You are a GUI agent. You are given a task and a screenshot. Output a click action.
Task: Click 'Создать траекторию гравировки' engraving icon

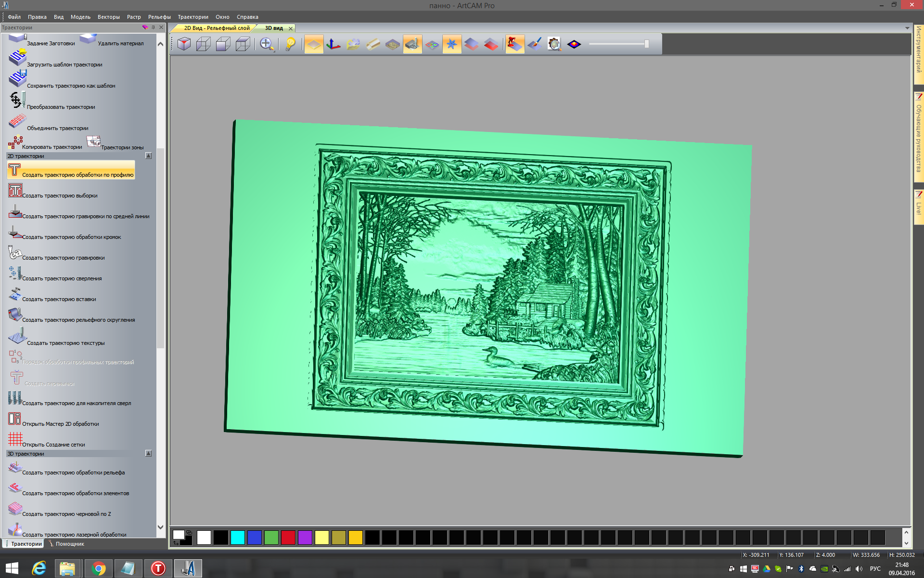15,253
